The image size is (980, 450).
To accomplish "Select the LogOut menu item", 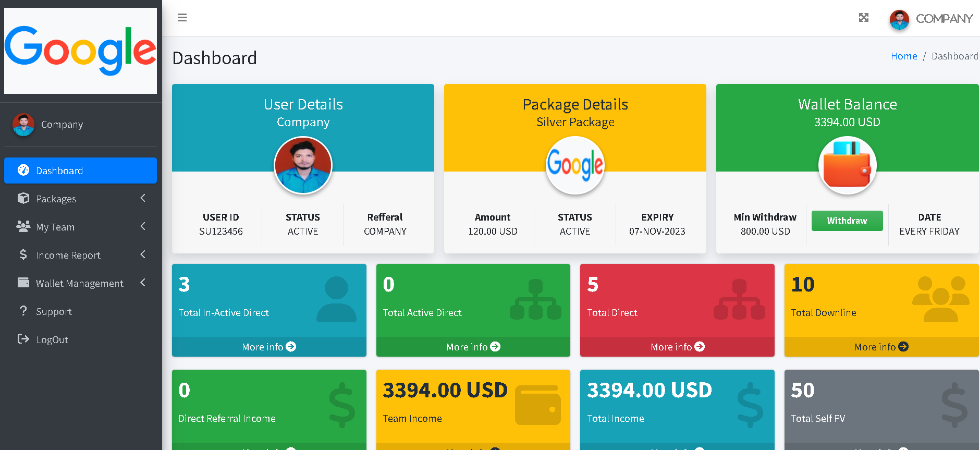I will [80, 339].
